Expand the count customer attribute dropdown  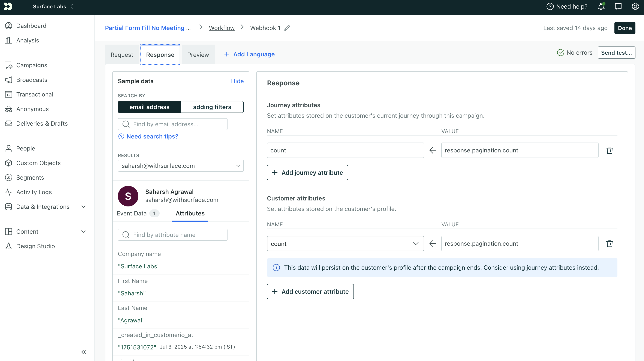(x=416, y=244)
